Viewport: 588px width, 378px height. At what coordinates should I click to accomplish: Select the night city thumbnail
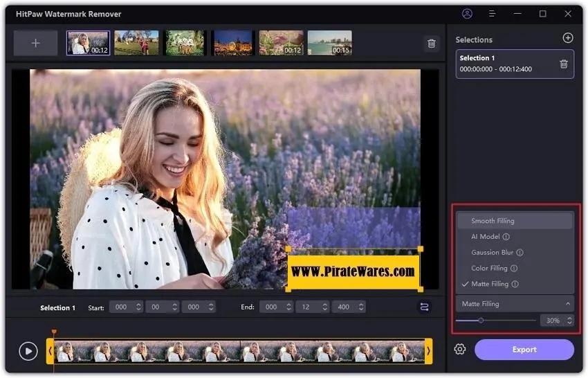[233, 43]
